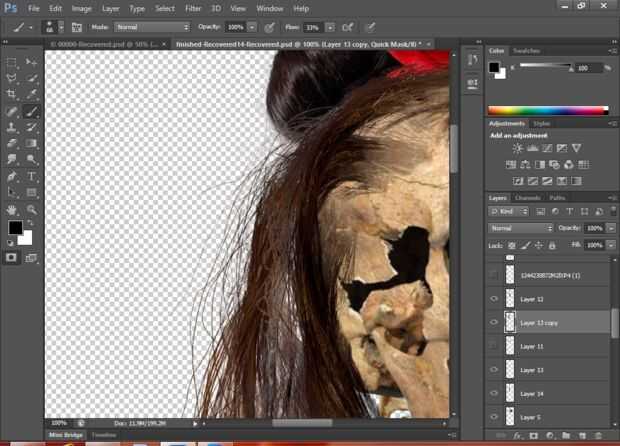Add an Invert adjustment
620x446 pixels.
point(518,181)
